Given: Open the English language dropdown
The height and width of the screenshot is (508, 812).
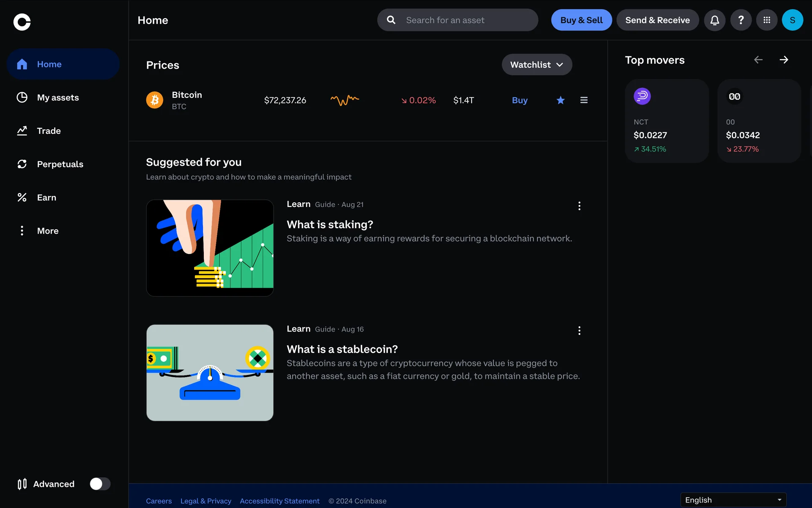Looking at the screenshot, I should (x=733, y=500).
